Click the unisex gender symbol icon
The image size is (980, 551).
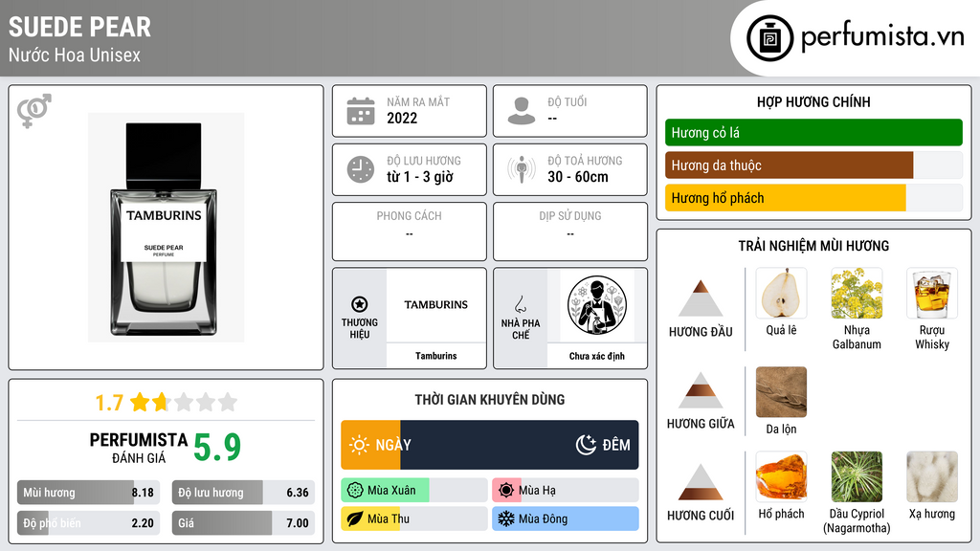pos(34,111)
